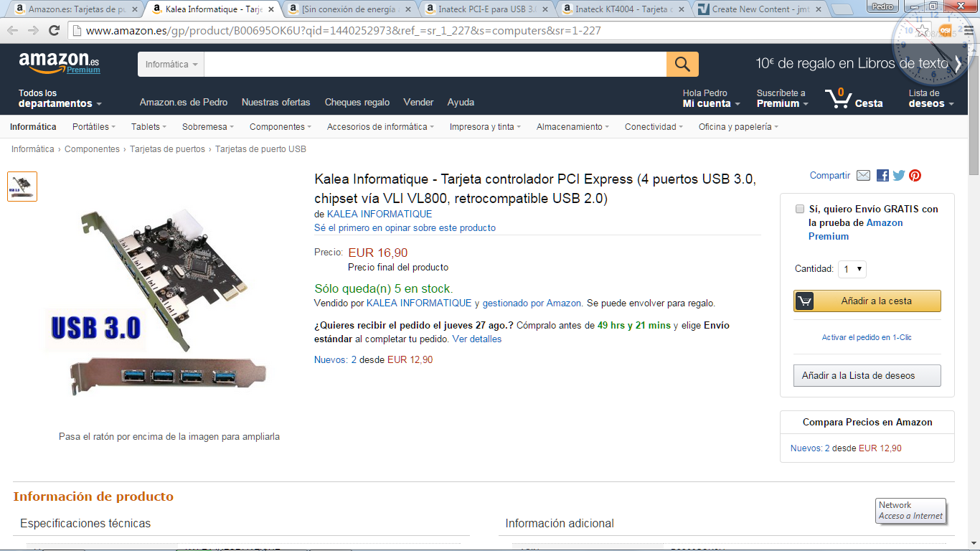Open the KALEA INFORMATIQUE brand link
Viewport: 980px width, 551px height.
pos(380,214)
